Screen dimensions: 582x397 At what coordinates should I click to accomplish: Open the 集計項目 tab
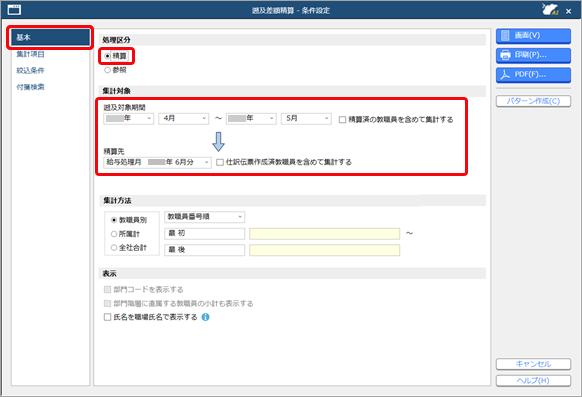click(30, 54)
